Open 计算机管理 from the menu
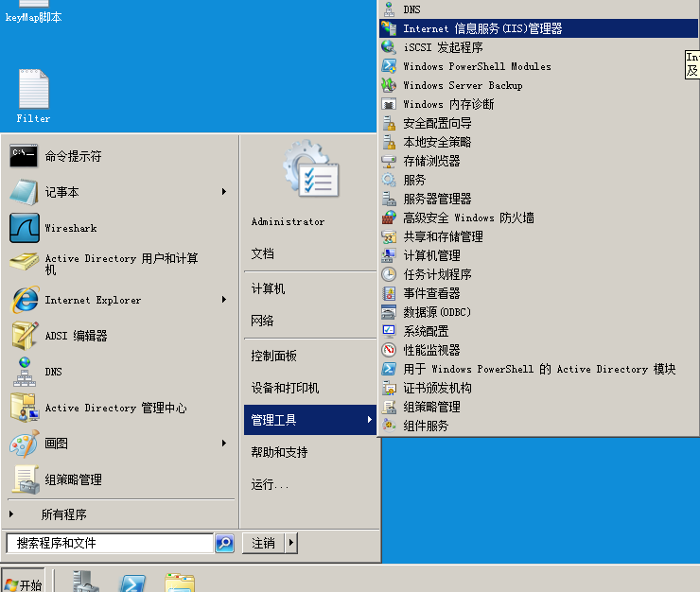Screen dimensions: 700x592 click(x=538, y=255)
